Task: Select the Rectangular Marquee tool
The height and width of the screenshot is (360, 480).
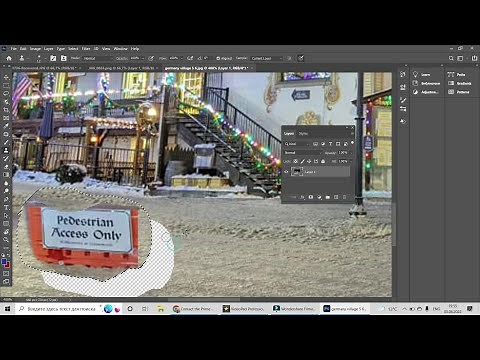Action: click(6, 85)
